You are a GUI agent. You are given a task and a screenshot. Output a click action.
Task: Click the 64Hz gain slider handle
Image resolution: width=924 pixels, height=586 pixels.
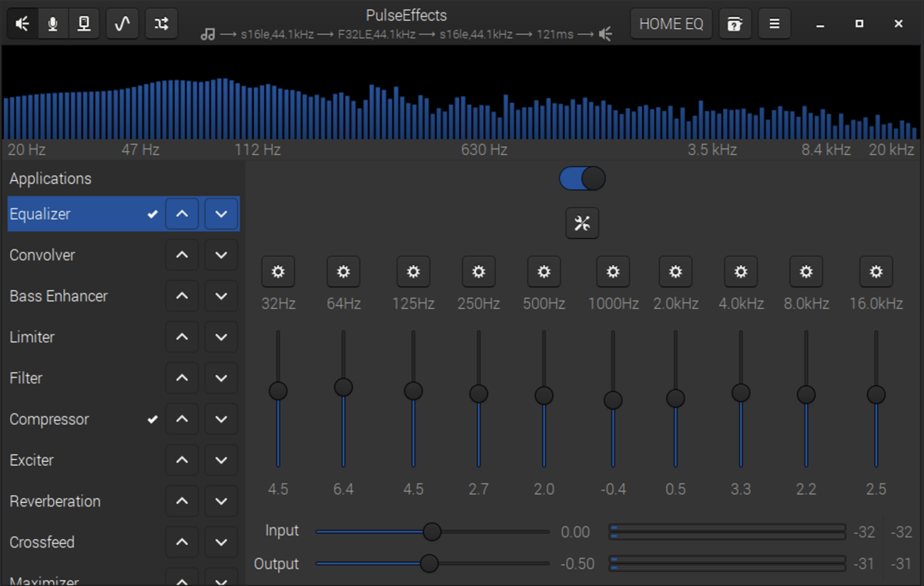coord(343,387)
